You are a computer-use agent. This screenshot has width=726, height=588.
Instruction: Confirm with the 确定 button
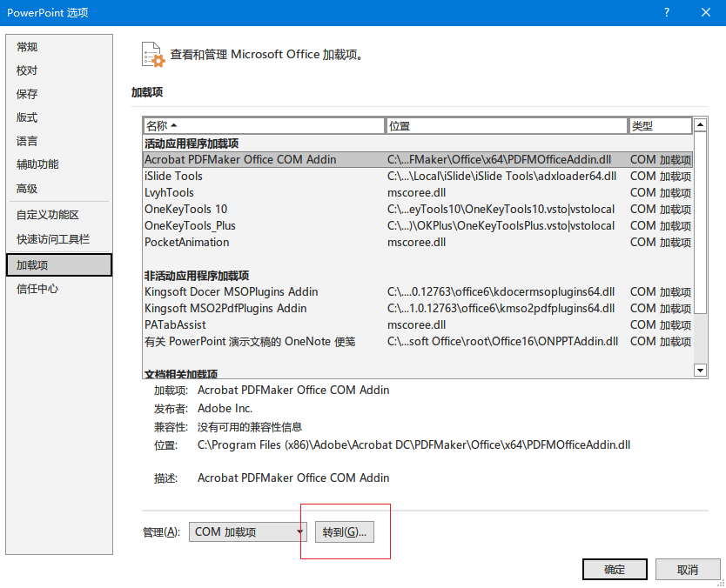615,570
